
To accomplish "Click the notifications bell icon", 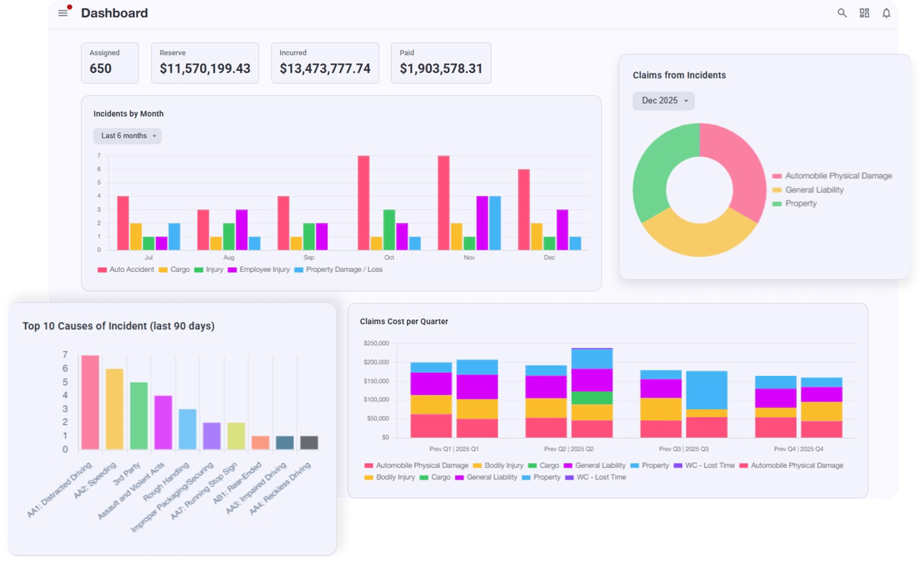I will coord(886,13).
